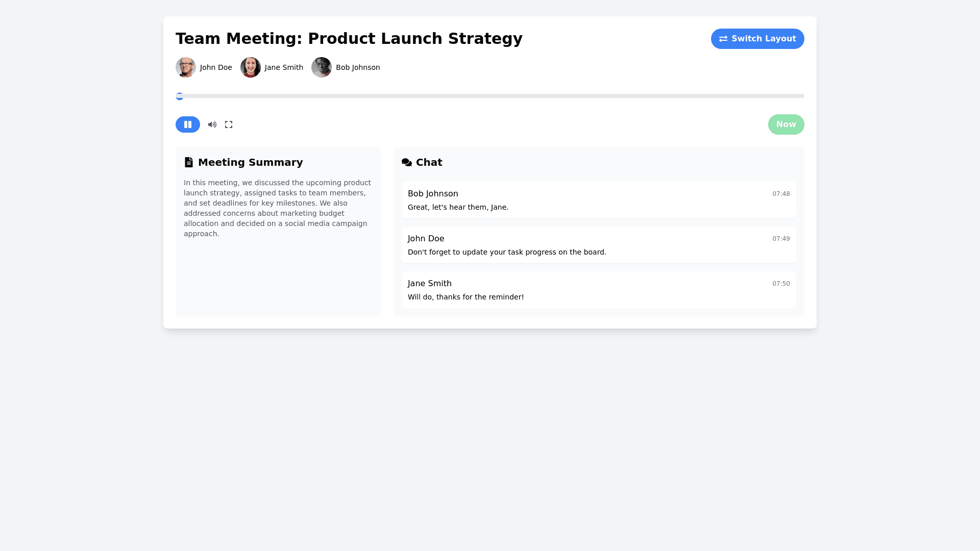Screen dimensions: 980x551
Task: Click the Switch Layout button
Action: click(x=757, y=39)
